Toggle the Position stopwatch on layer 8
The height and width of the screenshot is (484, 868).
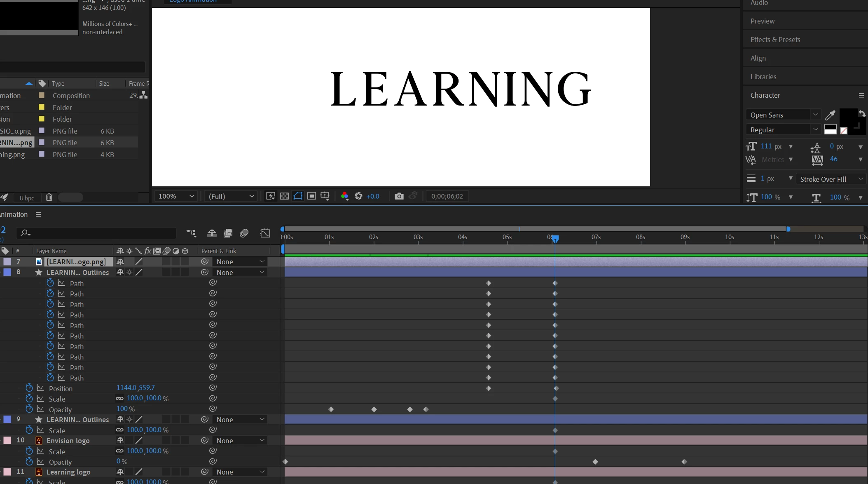[29, 388]
